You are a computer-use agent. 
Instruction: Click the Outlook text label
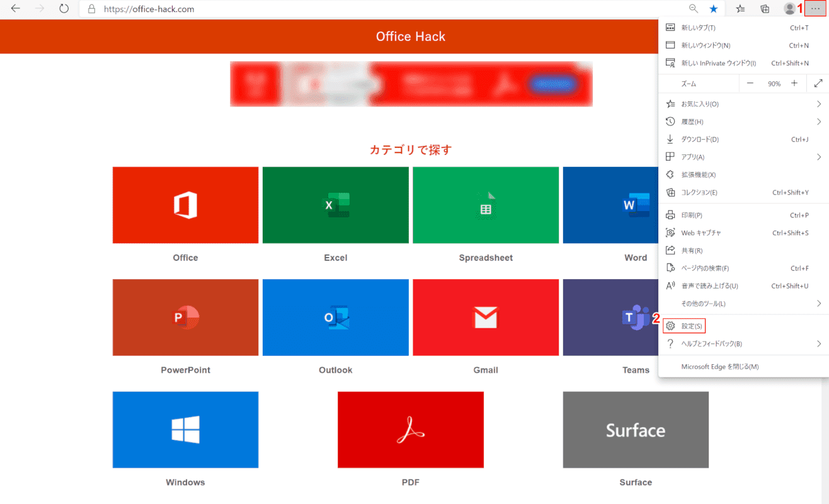tap(335, 370)
